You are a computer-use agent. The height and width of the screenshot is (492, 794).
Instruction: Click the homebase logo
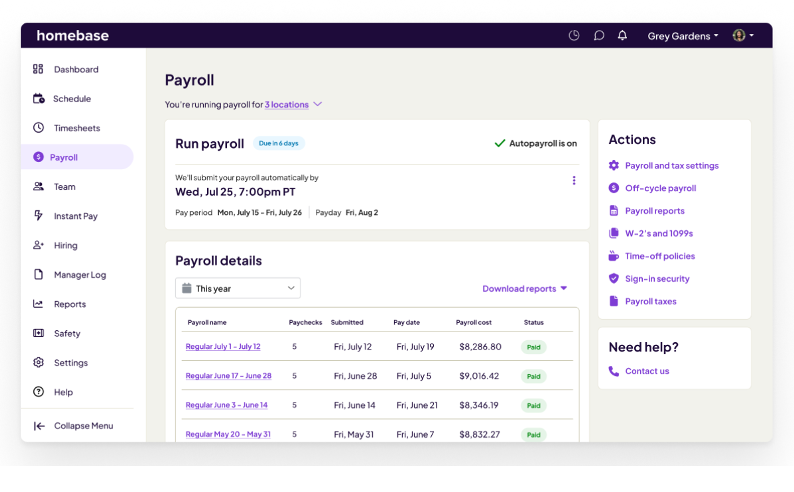(x=72, y=35)
